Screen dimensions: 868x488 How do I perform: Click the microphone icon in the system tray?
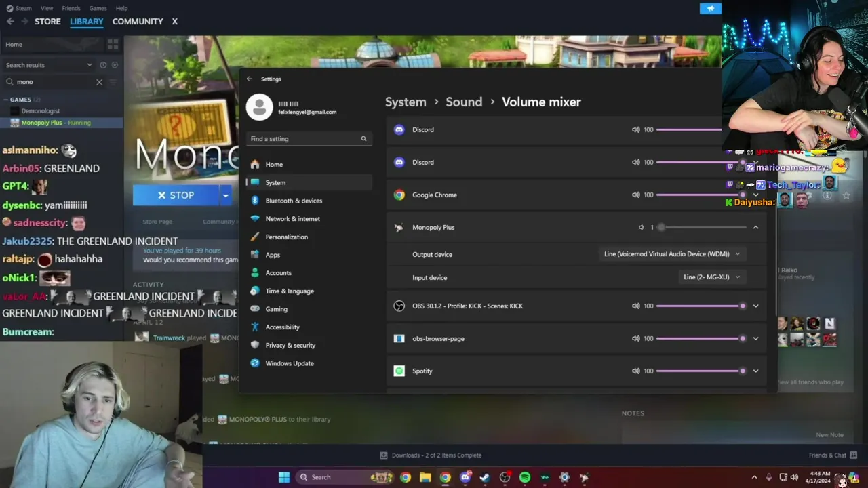point(769,477)
